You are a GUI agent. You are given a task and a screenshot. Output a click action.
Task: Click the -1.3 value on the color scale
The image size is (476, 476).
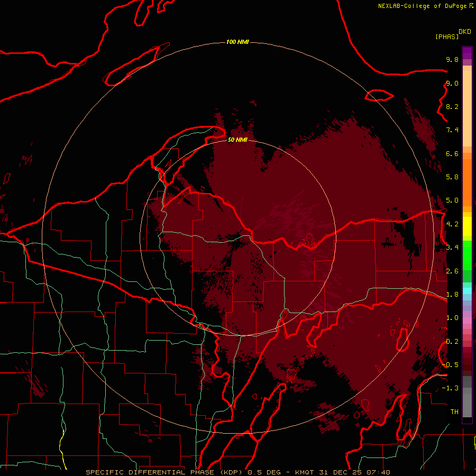pyautogui.click(x=450, y=388)
